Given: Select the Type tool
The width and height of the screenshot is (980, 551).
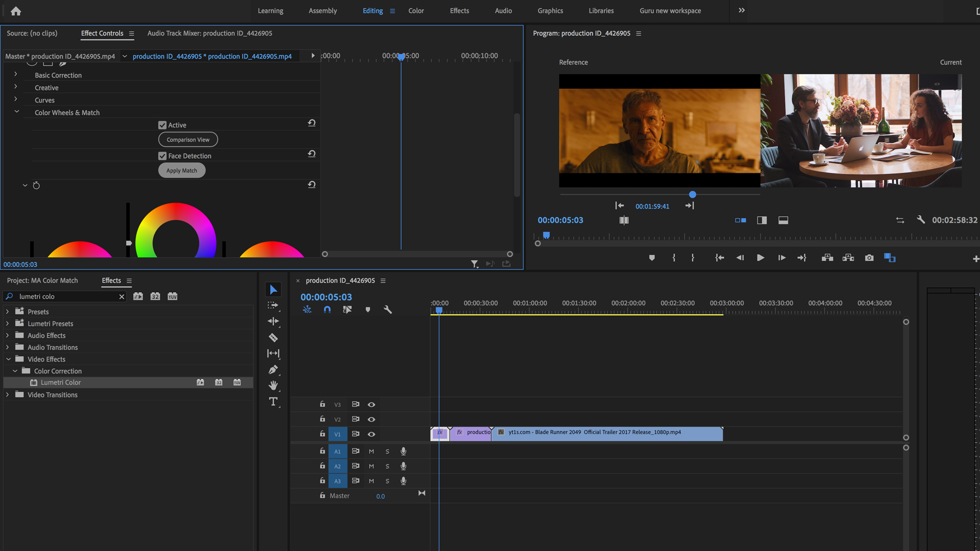Looking at the screenshot, I should point(273,402).
